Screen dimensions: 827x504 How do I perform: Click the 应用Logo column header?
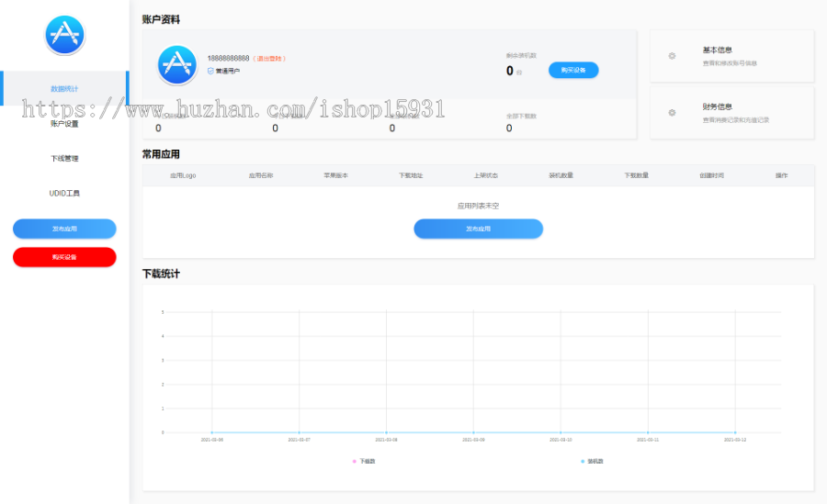(183, 175)
